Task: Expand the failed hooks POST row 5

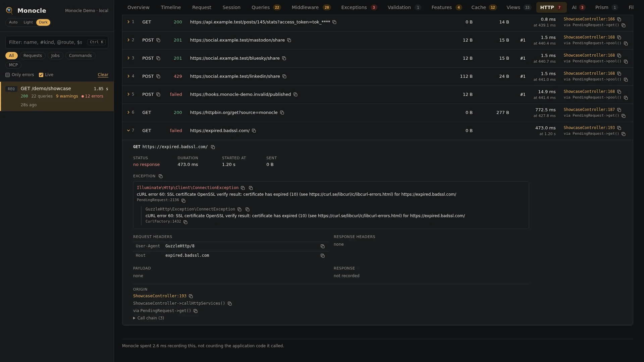Action: pyautogui.click(x=128, y=94)
